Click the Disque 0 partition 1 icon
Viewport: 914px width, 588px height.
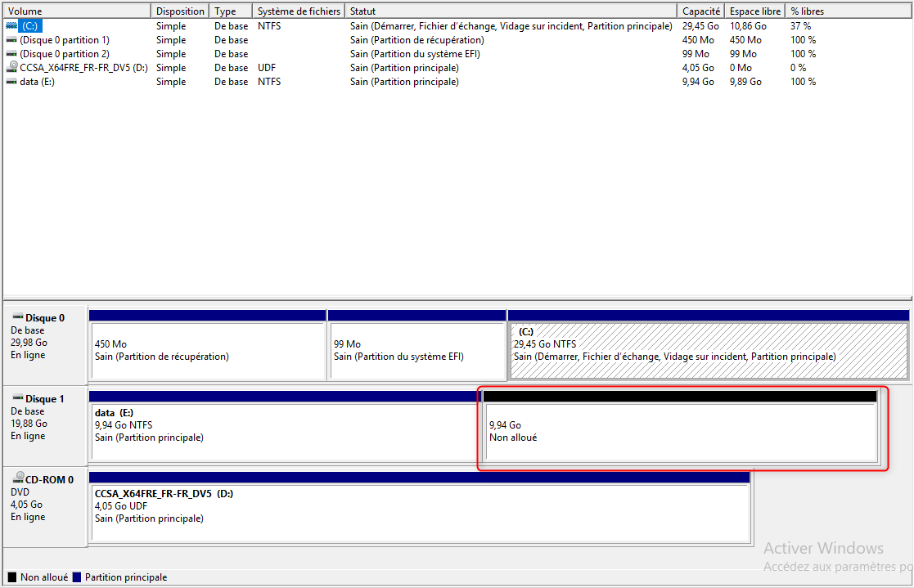(10, 39)
